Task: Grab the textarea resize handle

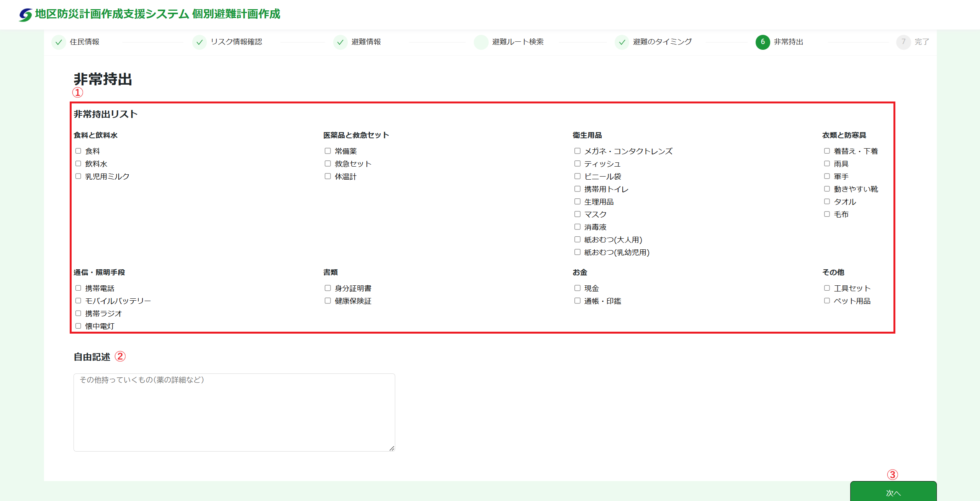Action: coord(392,448)
